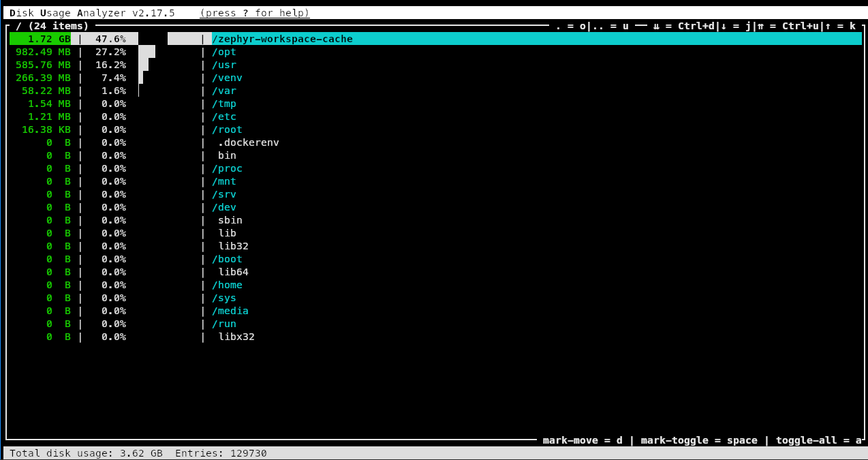The width and height of the screenshot is (868, 460).
Task: Choose the /etc directory entry
Action: 224,117
